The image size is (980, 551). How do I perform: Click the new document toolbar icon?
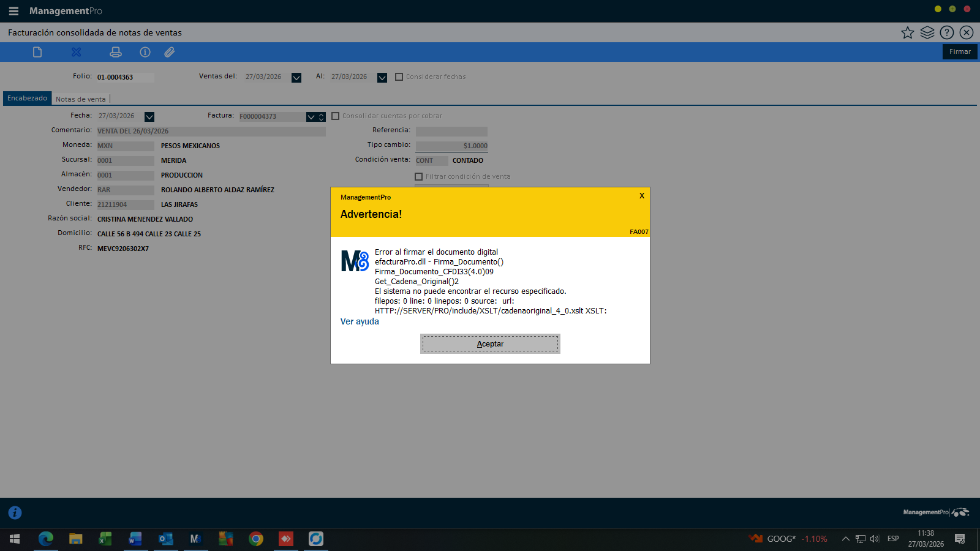[37, 52]
